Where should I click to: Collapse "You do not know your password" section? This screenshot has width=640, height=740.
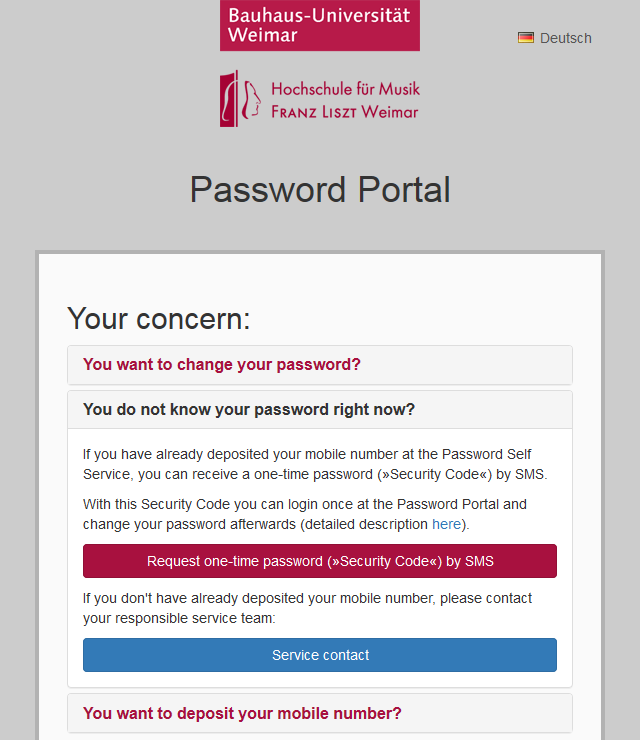coord(249,410)
